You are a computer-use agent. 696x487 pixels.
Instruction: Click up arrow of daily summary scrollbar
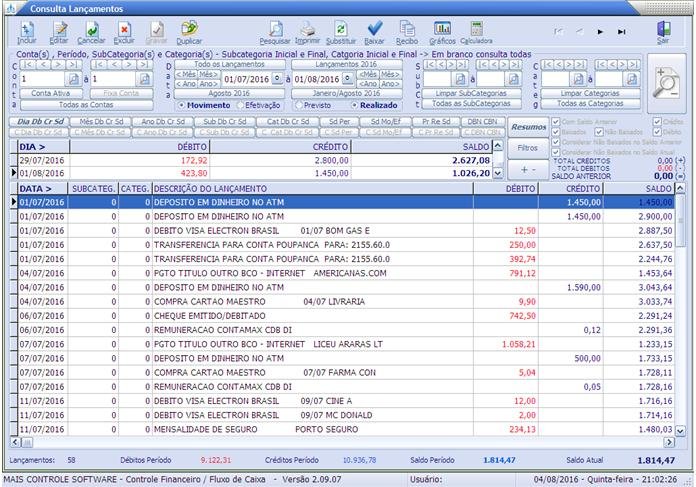point(498,146)
